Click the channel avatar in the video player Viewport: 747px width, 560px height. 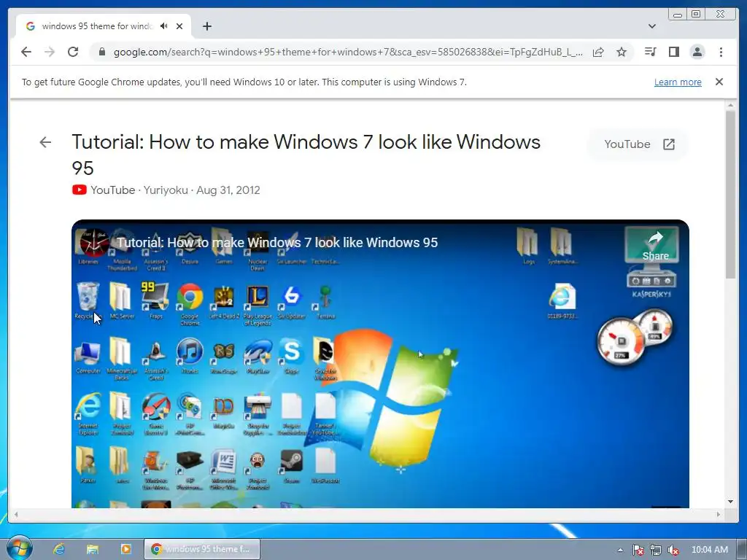pos(94,242)
